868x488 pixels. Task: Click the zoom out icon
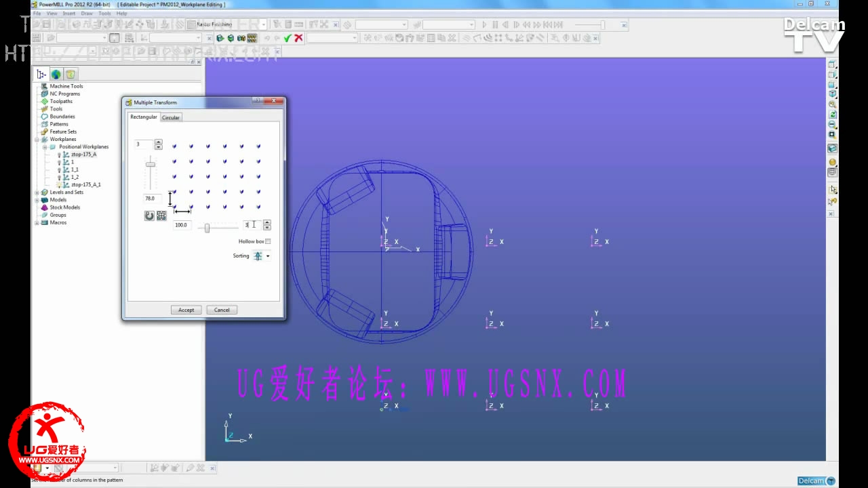pos(833,125)
